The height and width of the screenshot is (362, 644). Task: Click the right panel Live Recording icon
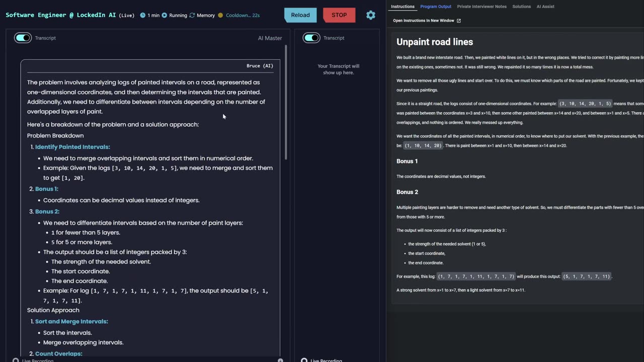point(304,360)
